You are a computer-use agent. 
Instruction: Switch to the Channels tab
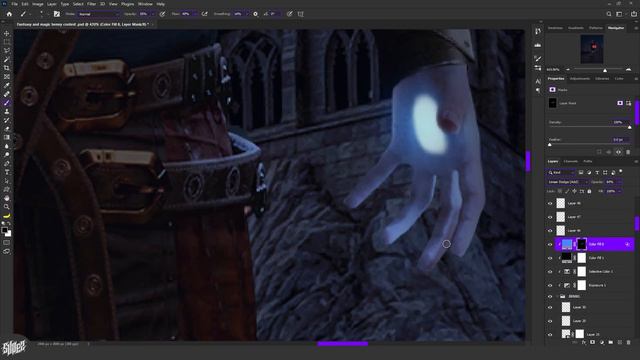[571, 162]
